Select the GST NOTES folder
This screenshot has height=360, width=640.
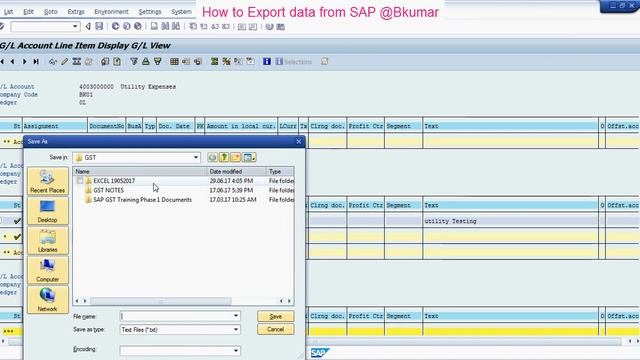(x=109, y=190)
